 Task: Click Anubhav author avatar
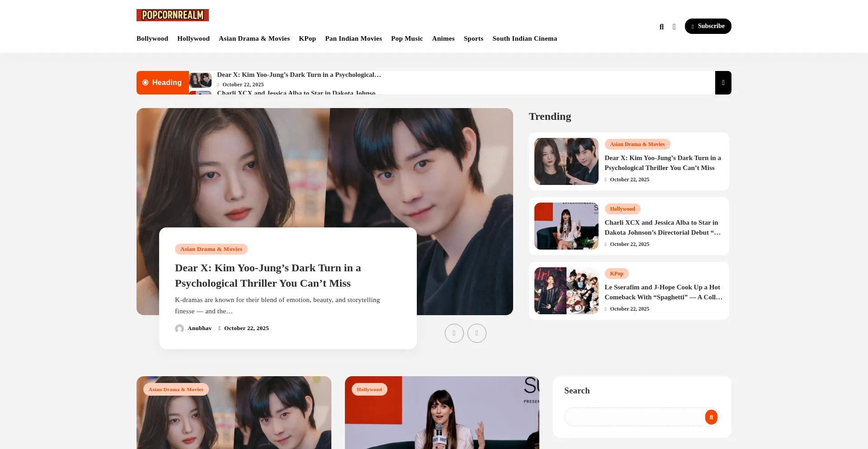tap(179, 329)
